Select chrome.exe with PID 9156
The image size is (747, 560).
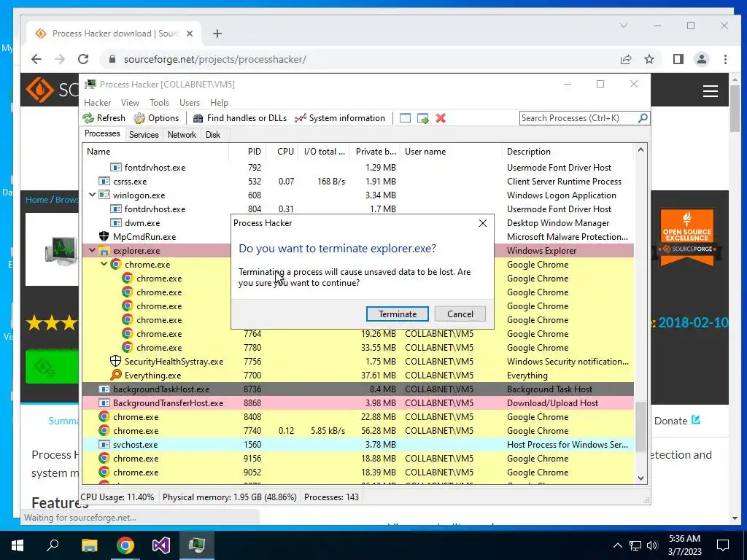(x=358, y=458)
